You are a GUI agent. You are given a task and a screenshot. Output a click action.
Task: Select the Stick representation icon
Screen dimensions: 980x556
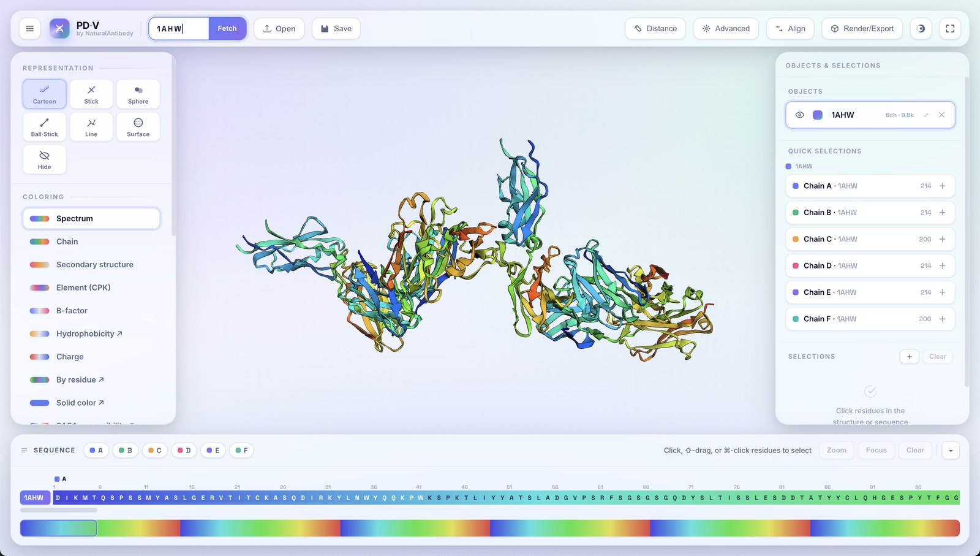tap(91, 94)
